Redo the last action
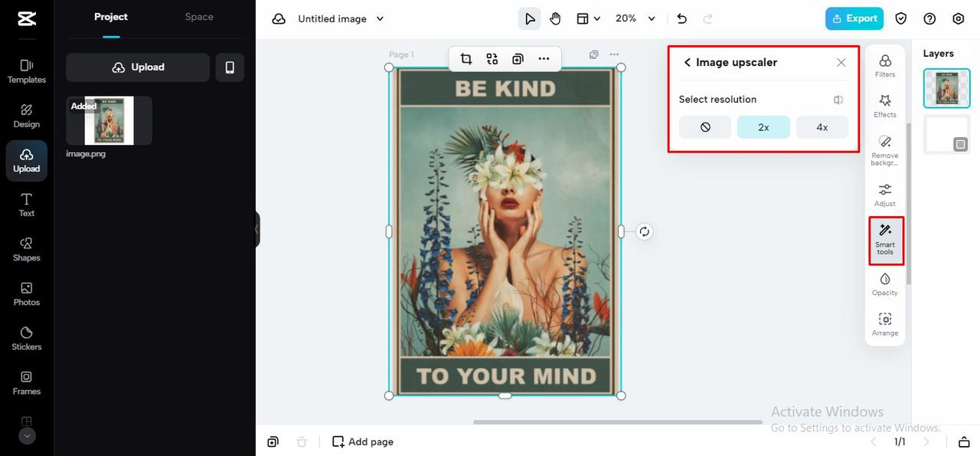 click(707, 18)
